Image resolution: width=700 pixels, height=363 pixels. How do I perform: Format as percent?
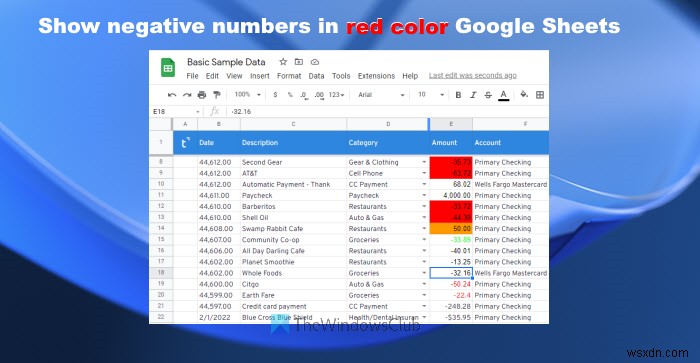click(x=290, y=95)
